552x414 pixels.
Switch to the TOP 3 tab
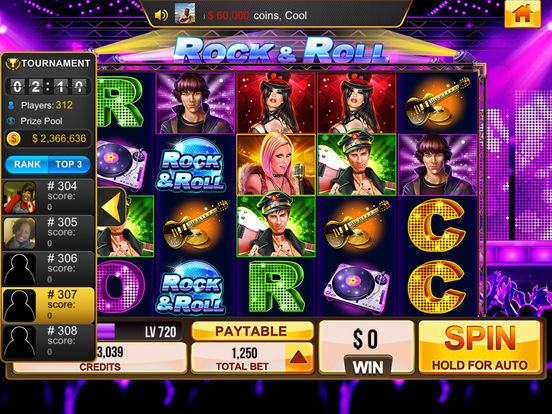69,164
